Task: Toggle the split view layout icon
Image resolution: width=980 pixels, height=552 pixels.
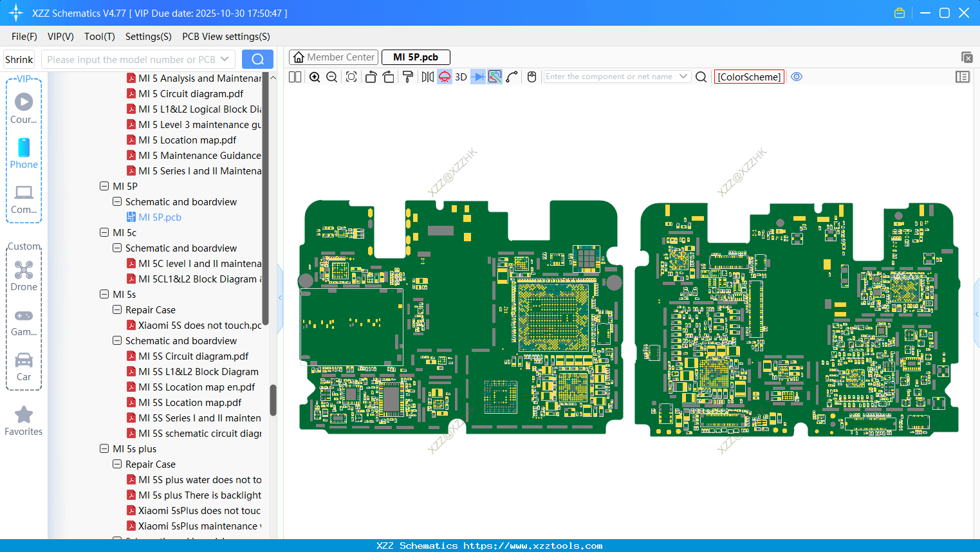Action: pyautogui.click(x=295, y=77)
